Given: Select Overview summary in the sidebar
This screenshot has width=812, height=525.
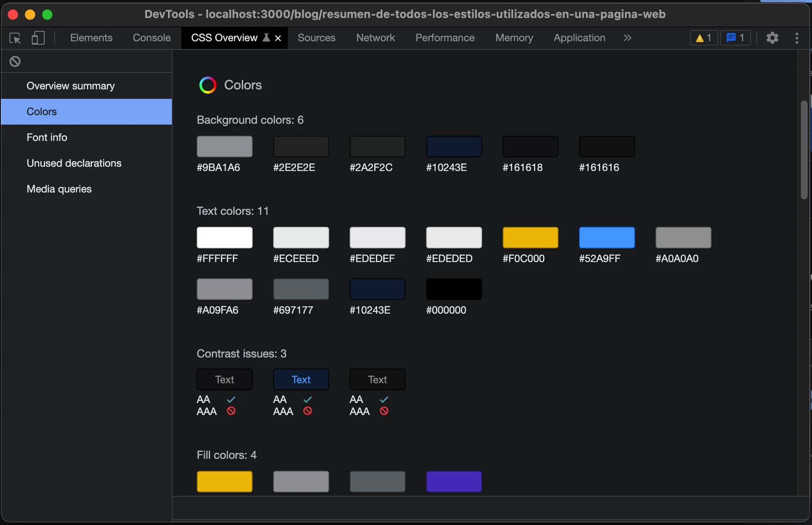Looking at the screenshot, I should [71, 85].
